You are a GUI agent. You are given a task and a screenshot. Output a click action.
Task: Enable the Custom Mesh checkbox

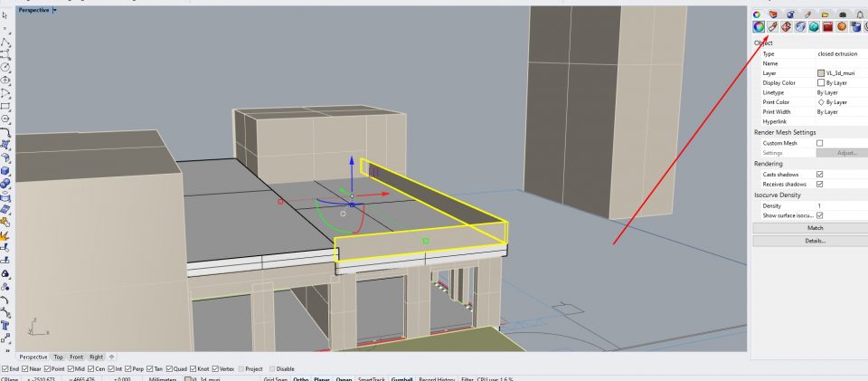click(x=820, y=143)
